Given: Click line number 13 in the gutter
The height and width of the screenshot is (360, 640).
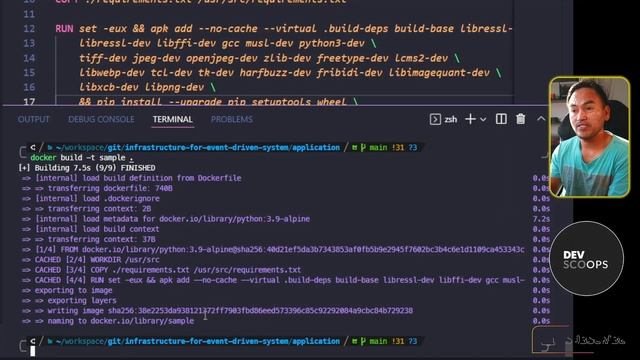Looking at the screenshot, I should (29, 43).
